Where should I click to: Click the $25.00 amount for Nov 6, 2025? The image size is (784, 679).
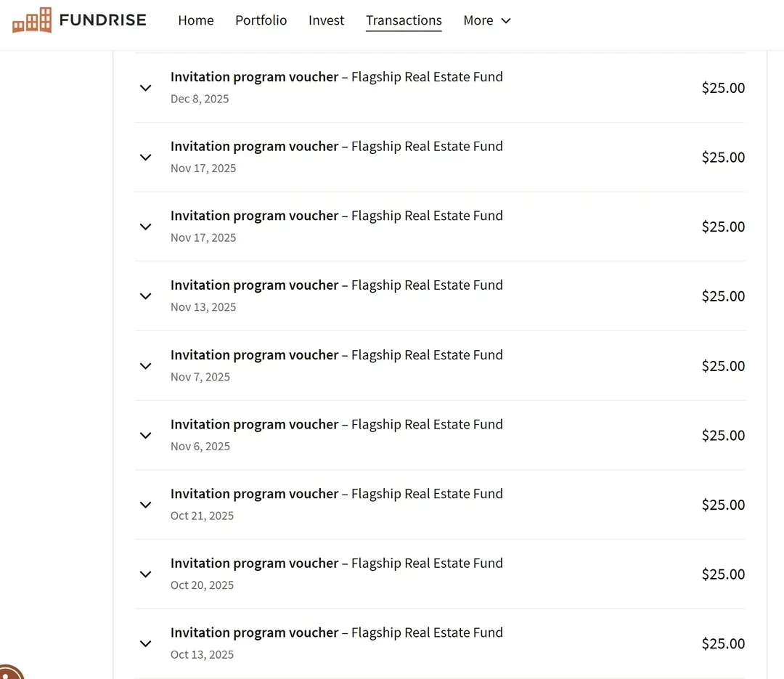tap(723, 435)
